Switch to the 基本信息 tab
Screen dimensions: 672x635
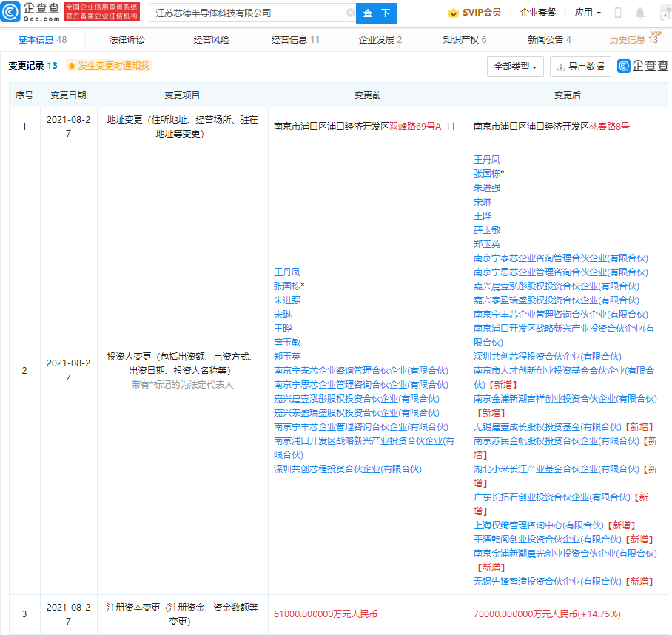(42, 40)
